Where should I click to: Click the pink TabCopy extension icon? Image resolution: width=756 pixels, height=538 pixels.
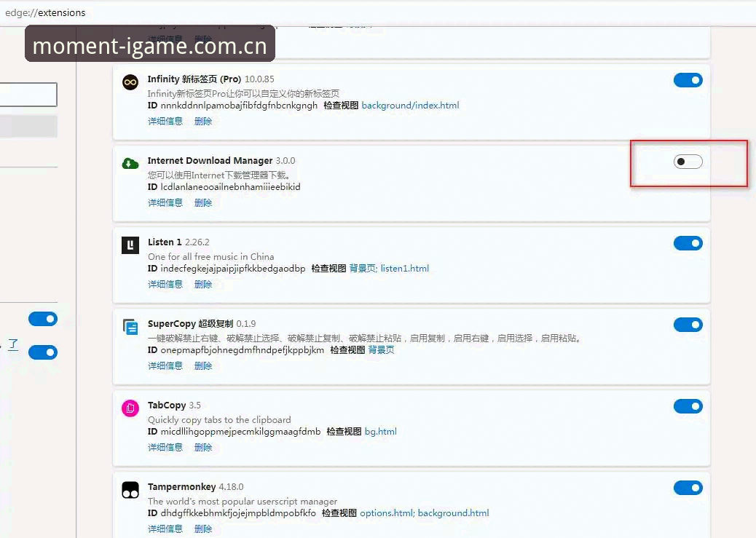click(130, 408)
